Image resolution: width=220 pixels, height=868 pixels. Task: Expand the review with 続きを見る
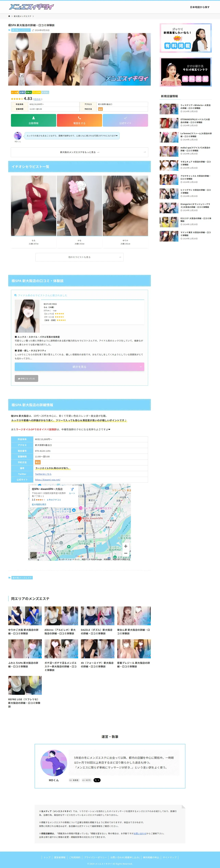tap(79, 367)
